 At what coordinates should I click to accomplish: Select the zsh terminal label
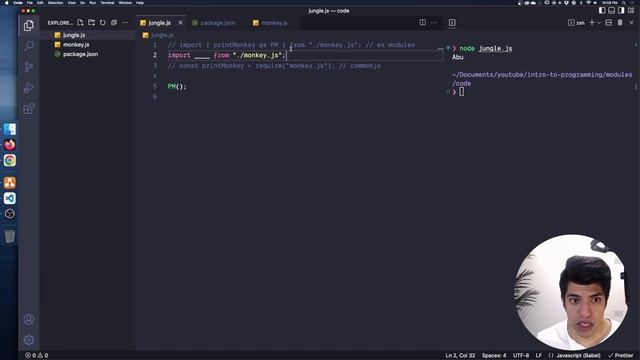[576, 23]
